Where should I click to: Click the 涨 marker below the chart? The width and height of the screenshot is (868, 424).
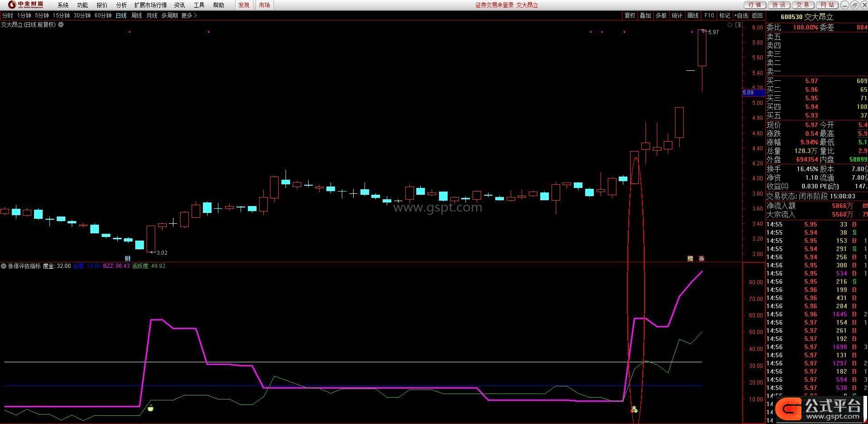coord(701,258)
